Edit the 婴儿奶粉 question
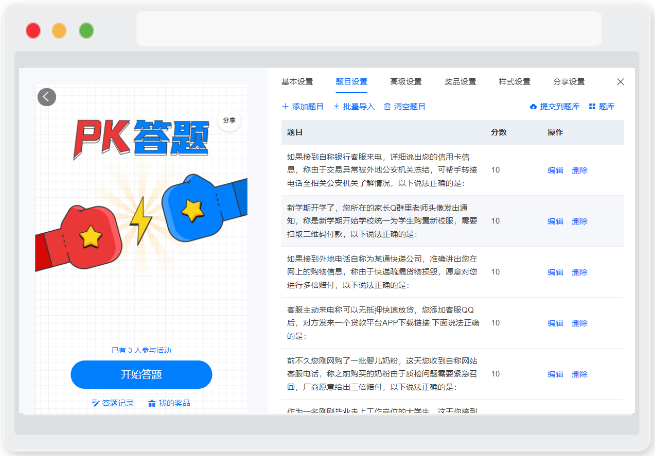The height and width of the screenshot is (456, 655). point(555,374)
